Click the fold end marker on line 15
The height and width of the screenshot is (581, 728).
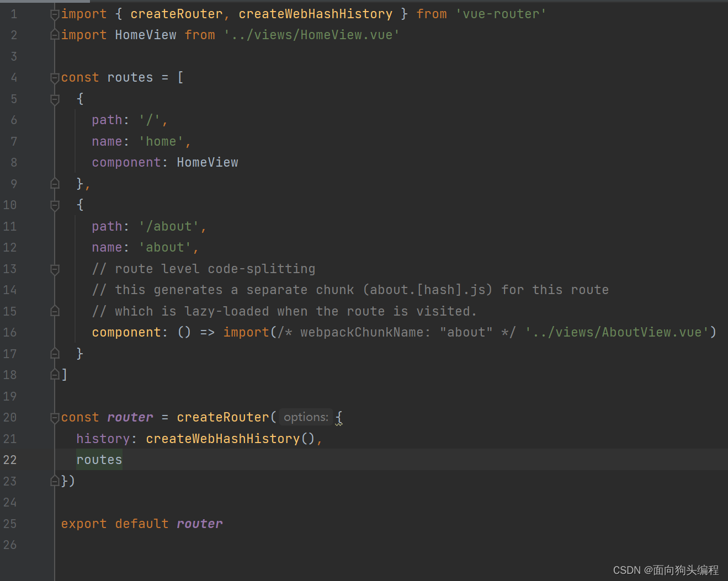[55, 311]
